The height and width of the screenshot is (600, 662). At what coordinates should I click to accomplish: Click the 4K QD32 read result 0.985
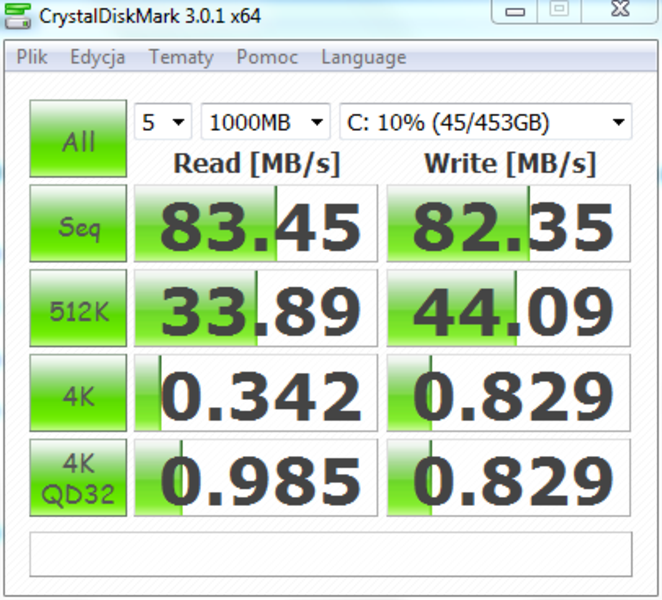click(x=256, y=478)
